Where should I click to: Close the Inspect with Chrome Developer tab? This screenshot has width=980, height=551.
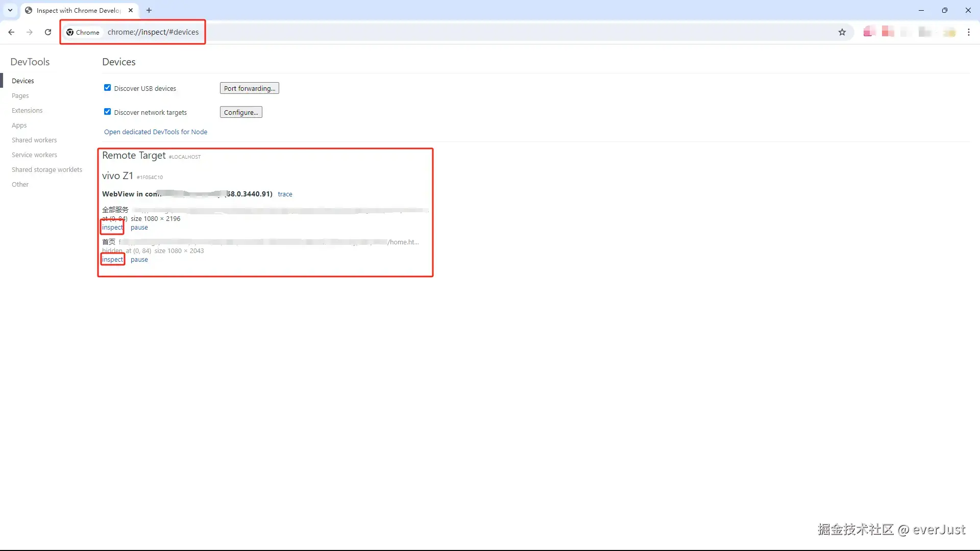click(x=131, y=10)
